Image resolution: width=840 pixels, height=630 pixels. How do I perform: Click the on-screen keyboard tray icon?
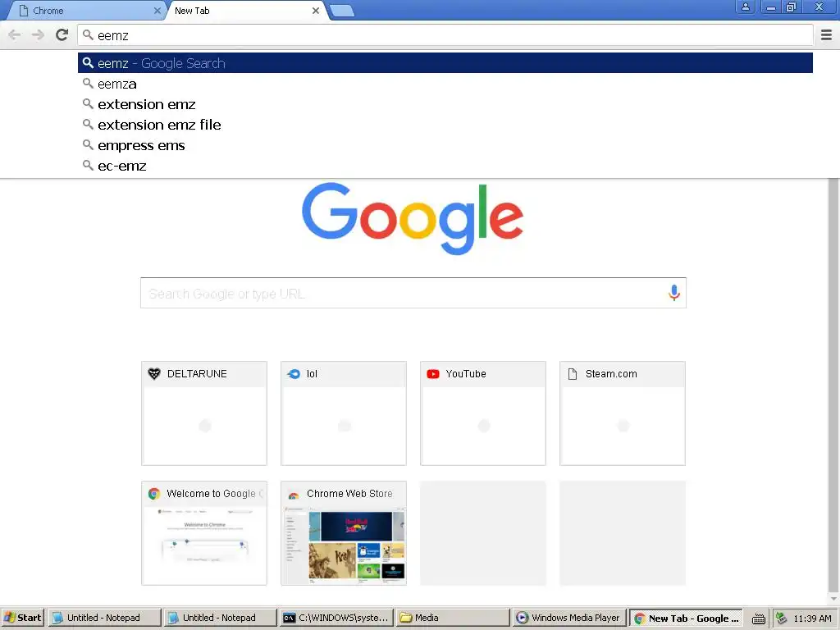tap(759, 619)
